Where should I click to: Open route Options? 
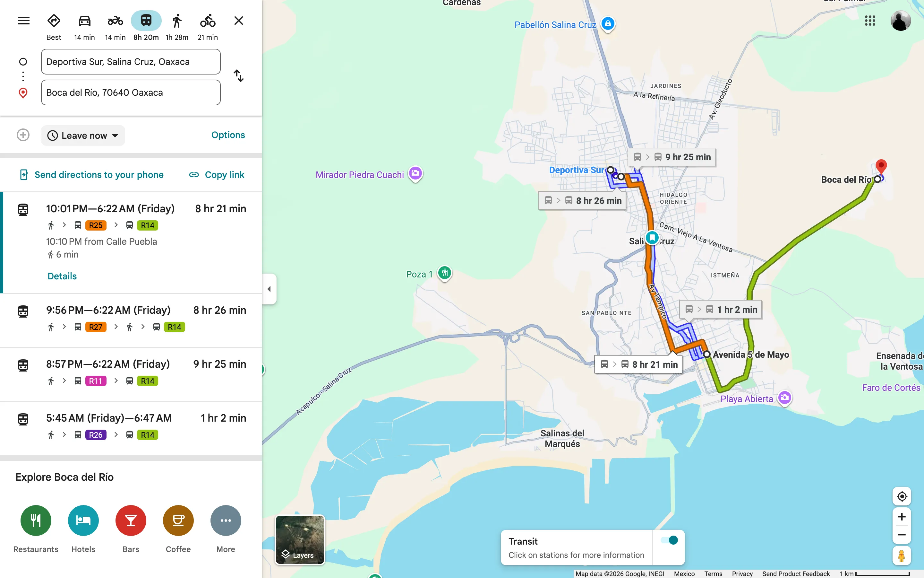click(x=228, y=135)
